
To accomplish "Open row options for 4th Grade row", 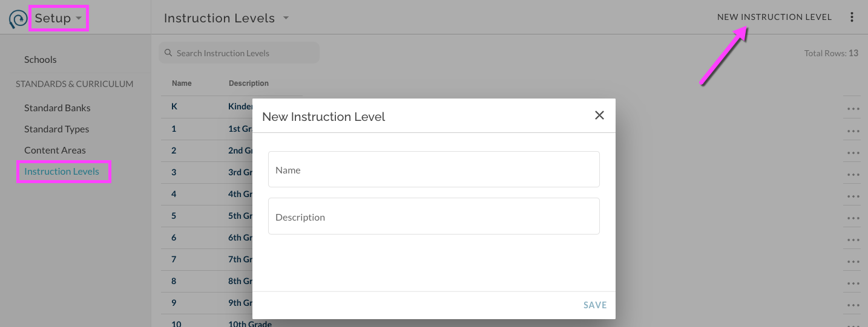I will tap(853, 196).
